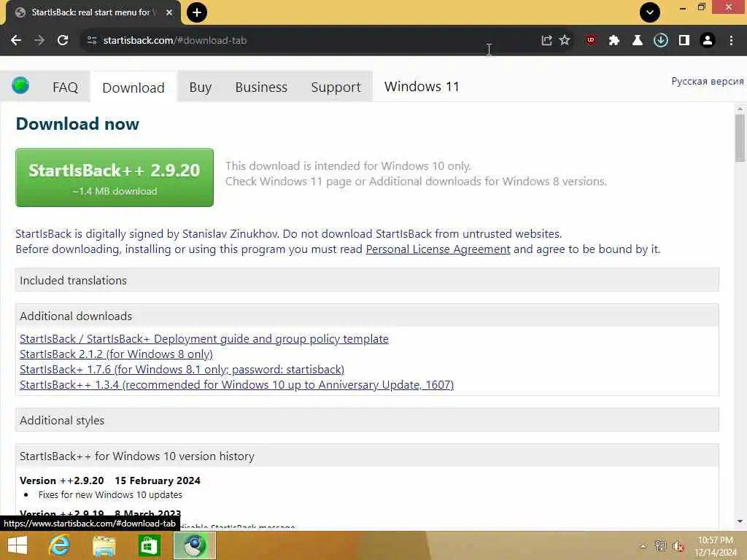
Task: Click the browser forward arrow
Action: 39,41
